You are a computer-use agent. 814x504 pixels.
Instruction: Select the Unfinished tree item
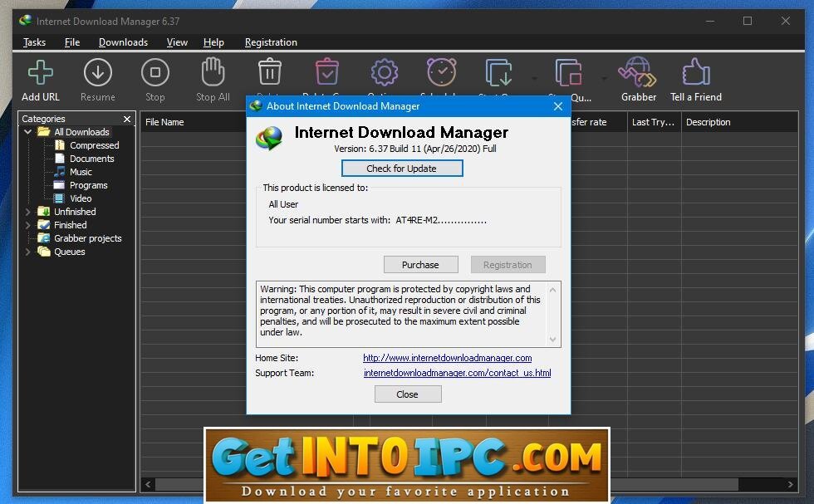(75, 212)
